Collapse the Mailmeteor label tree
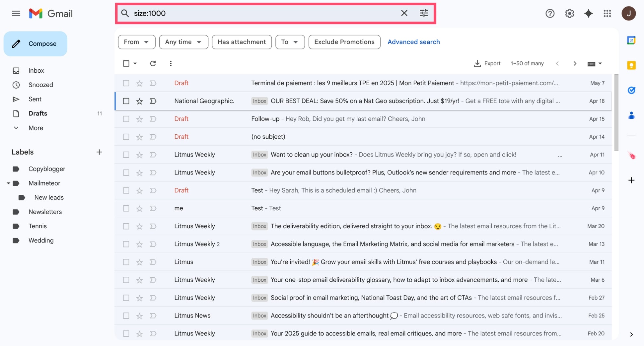The width and height of the screenshot is (644, 346). click(x=8, y=183)
